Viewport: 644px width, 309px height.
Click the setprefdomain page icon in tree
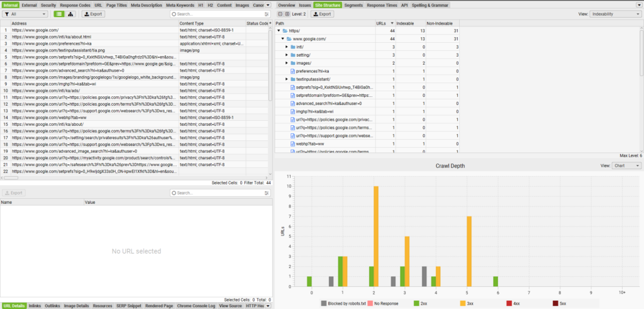[292, 95]
